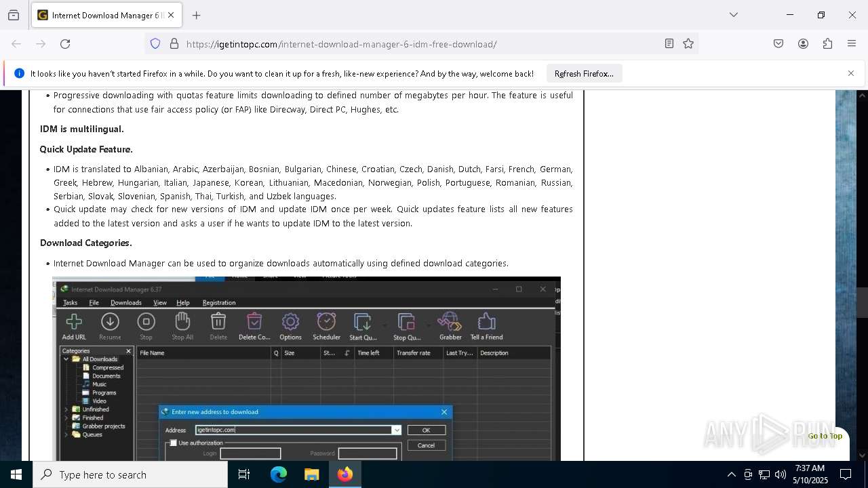Click Delete Completed icon in IDM screenshot
The width and height of the screenshot is (868, 488).
coord(254,326)
